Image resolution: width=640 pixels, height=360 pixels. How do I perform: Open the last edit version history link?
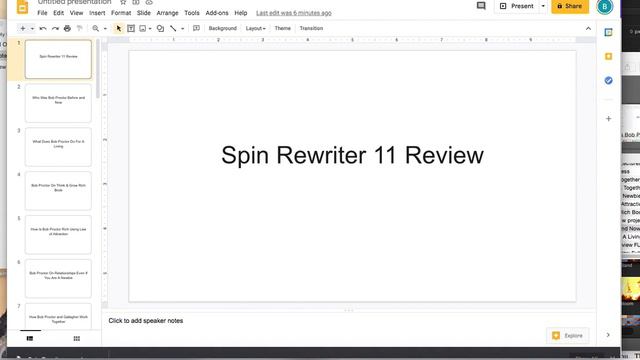pos(294,13)
